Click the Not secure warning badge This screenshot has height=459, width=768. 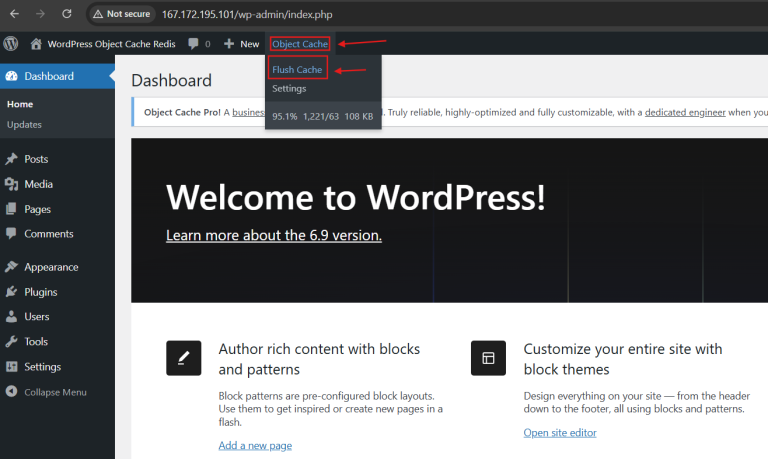click(121, 14)
